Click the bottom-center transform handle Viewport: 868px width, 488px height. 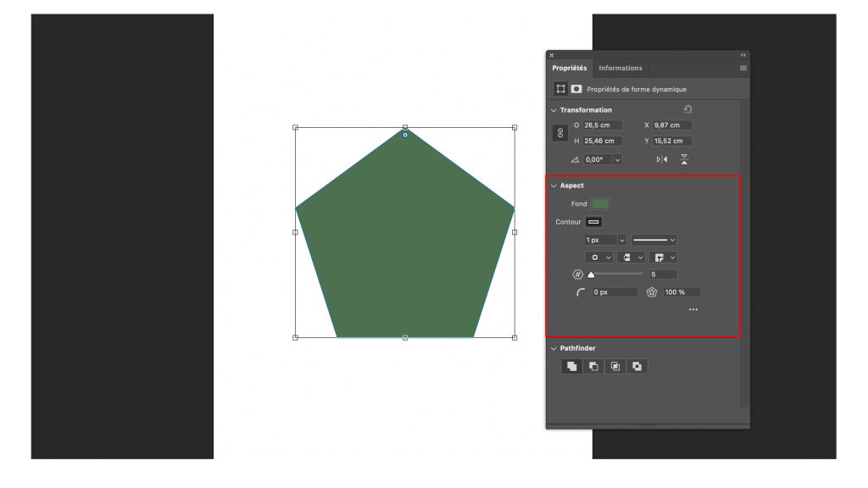pos(405,337)
